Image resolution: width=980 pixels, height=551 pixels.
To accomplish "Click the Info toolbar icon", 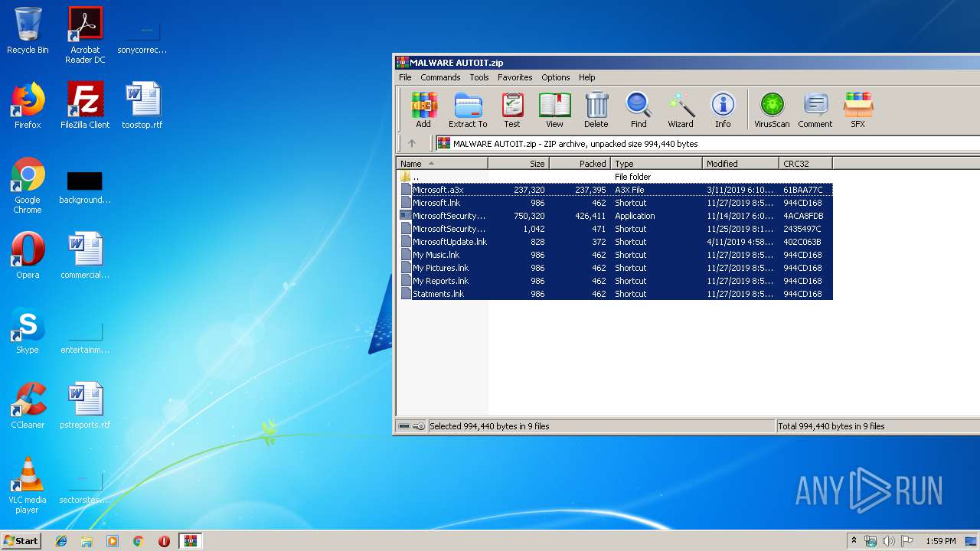I will pyautogui.click(x=723, y=109).
